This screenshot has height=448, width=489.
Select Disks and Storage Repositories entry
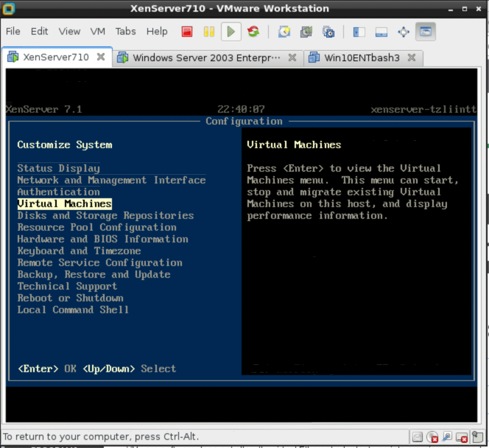[106, 215]
